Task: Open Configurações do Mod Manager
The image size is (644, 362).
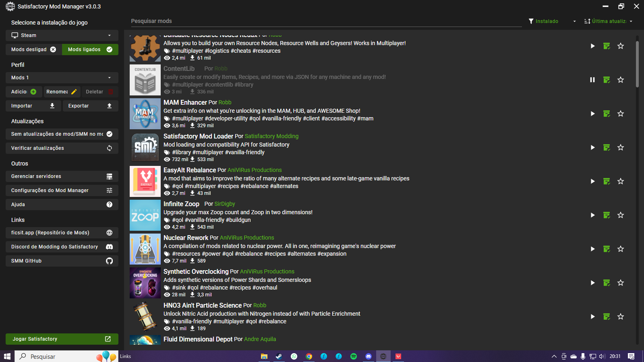Action: tap(62, 190)
